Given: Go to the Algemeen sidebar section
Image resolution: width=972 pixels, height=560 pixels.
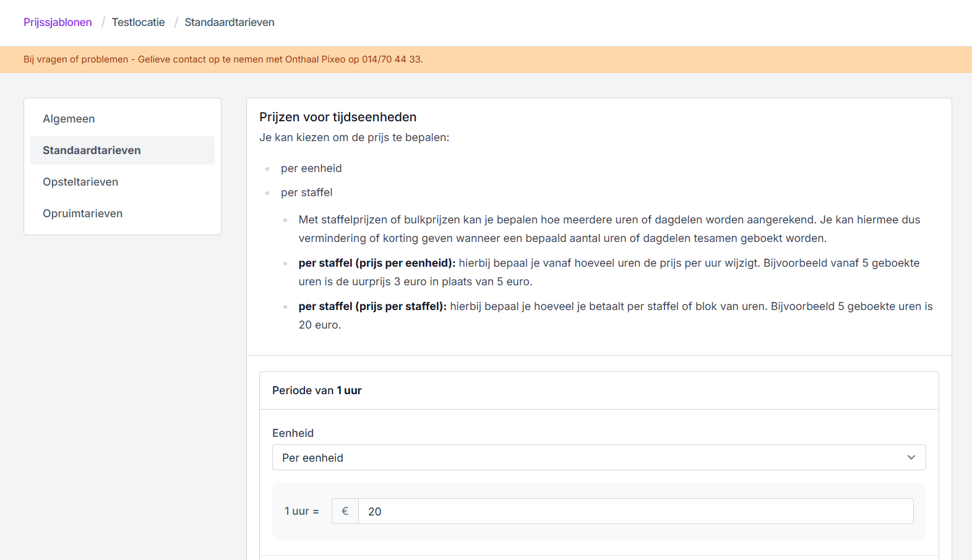Looking at the screenshot, I should point(69,119).
